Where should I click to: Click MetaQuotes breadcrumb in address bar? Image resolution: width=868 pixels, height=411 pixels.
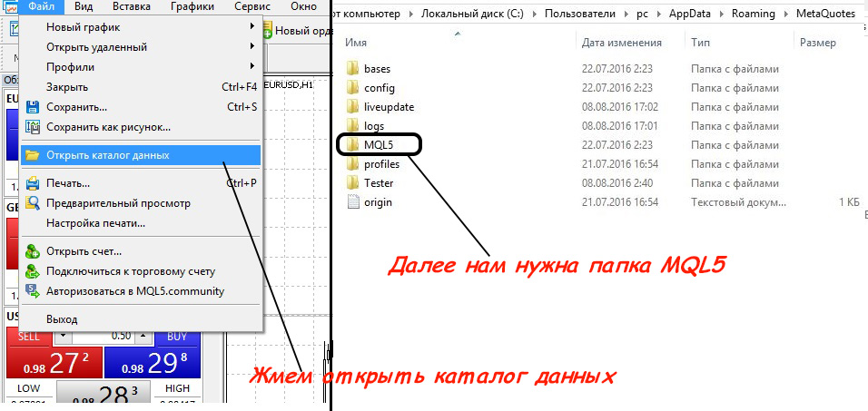point(826,14)
